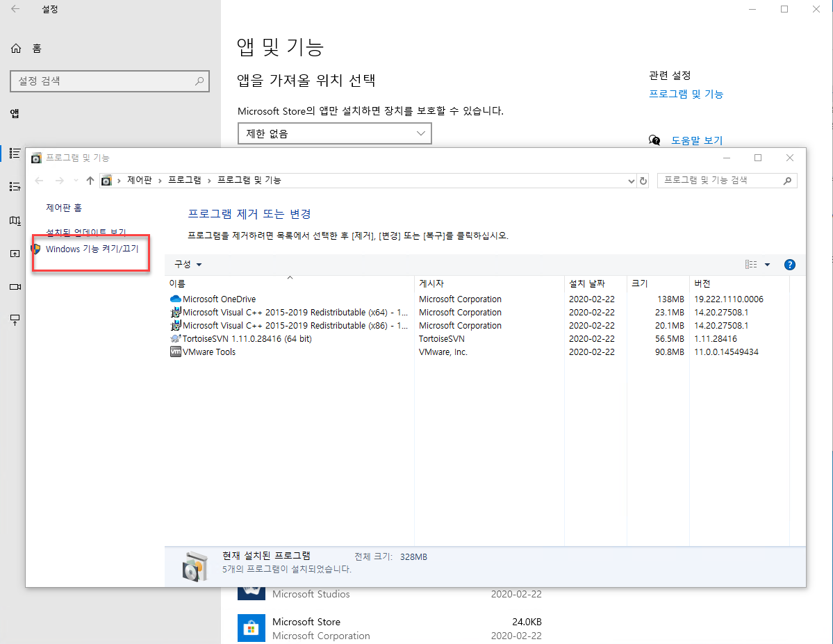Click Windows features shield icon
Viewport: 833px width, 644px height.
tap(36, 249)
